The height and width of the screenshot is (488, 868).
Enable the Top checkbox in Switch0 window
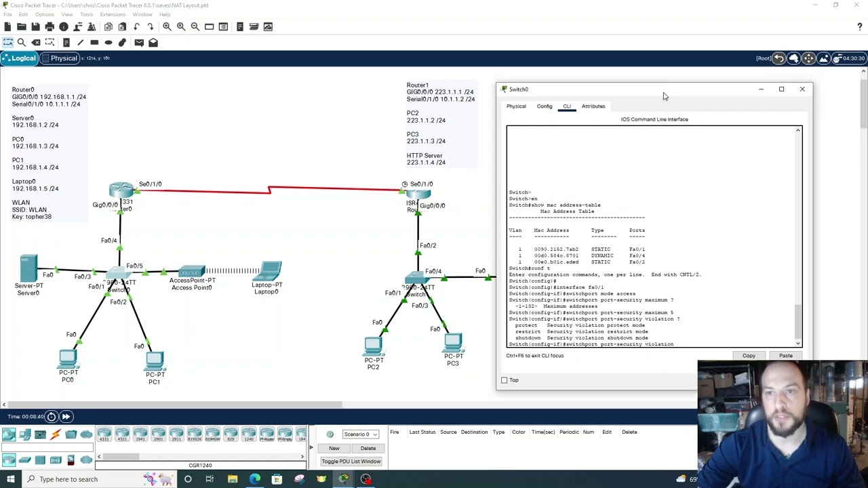504,380
